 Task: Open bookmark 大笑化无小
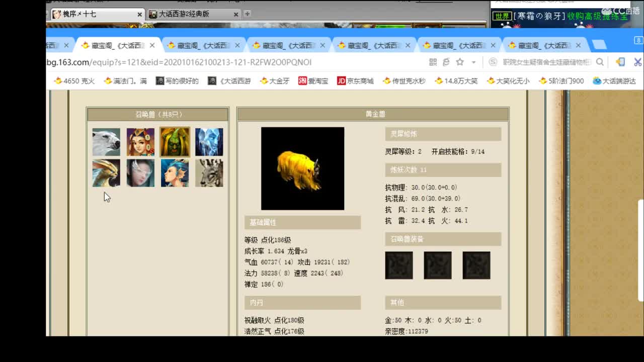pos(508,81)
